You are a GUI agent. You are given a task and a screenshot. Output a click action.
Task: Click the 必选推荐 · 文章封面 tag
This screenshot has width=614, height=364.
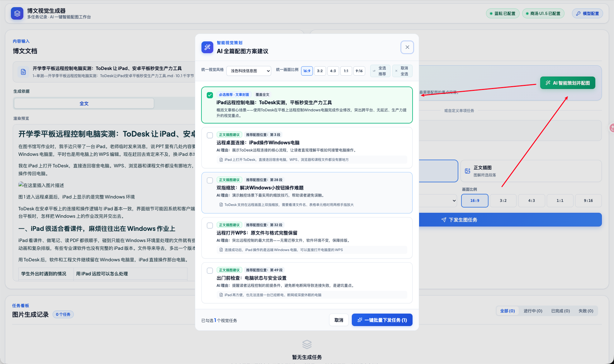coord(234,95)
